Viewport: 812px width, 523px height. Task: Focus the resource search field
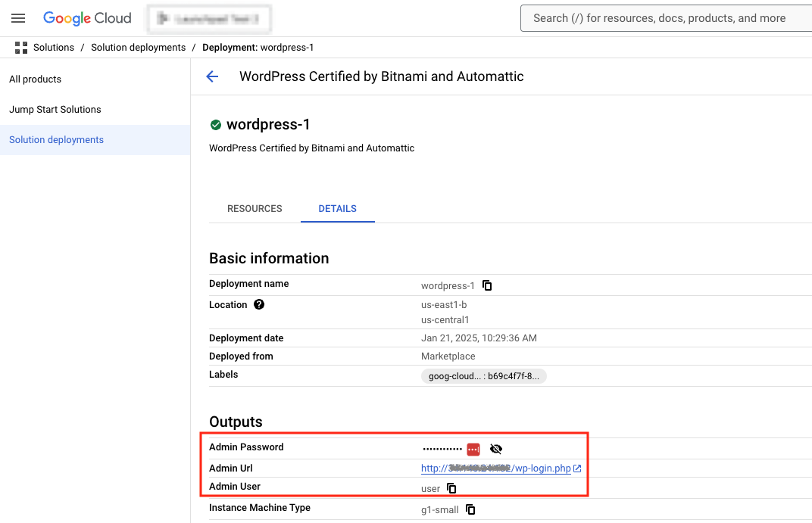click(x=666, y=19)
